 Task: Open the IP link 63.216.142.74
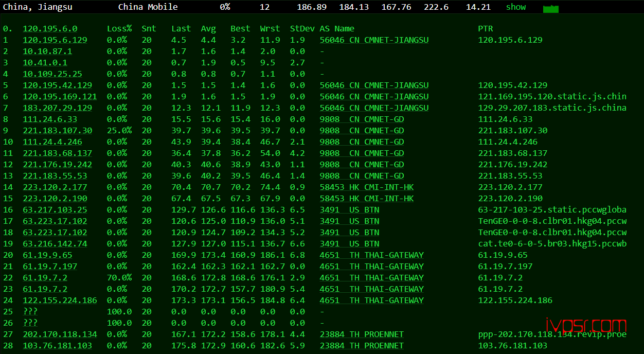click(x=55, y=244)
